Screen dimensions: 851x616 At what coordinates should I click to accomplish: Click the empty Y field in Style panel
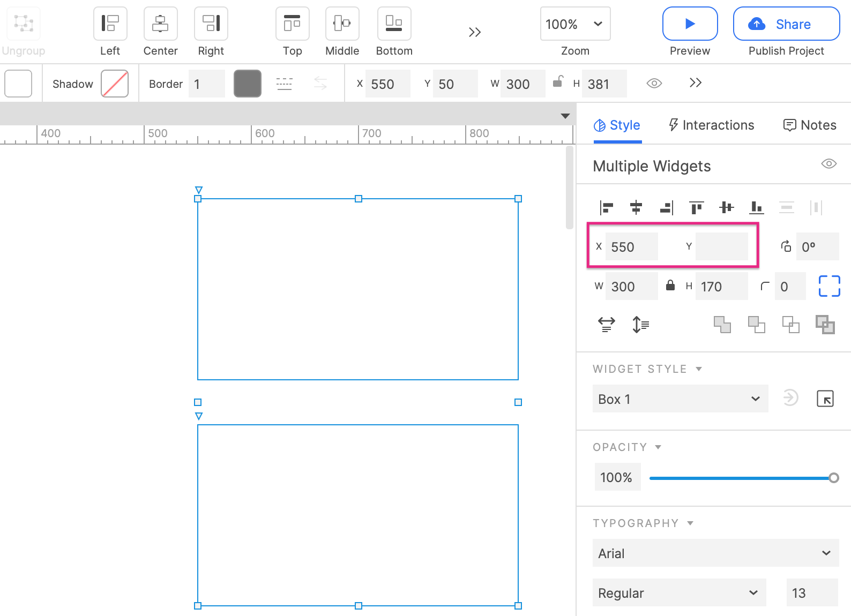click(722, 246)
